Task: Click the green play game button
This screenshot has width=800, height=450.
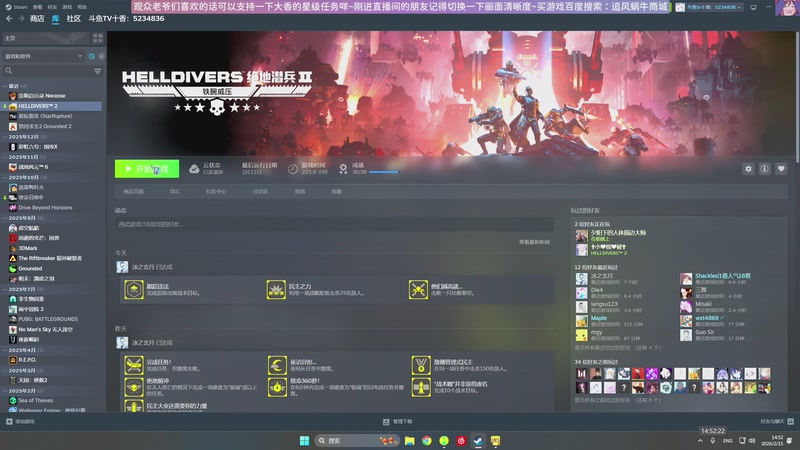Action: click(147, 169)
